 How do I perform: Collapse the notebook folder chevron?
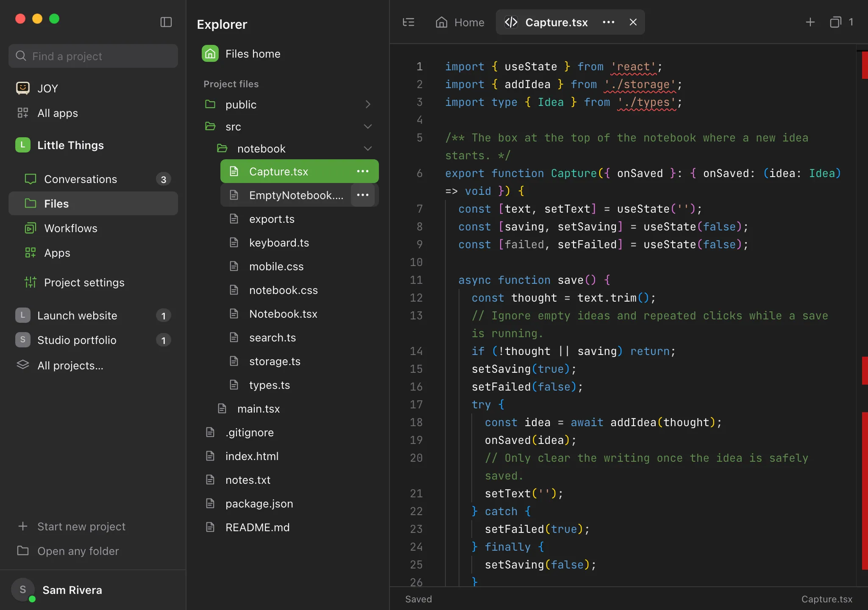tap(368, 148)
